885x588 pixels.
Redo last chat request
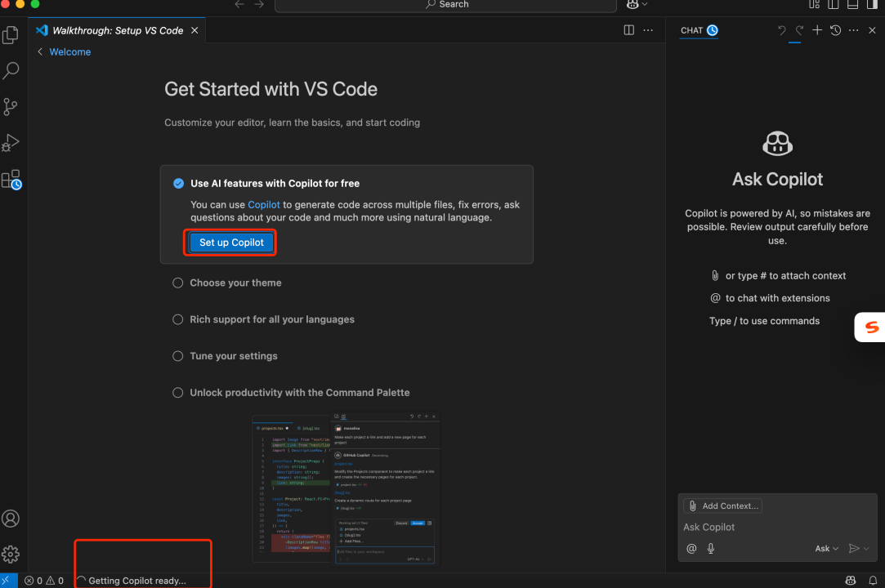(799, 30)
